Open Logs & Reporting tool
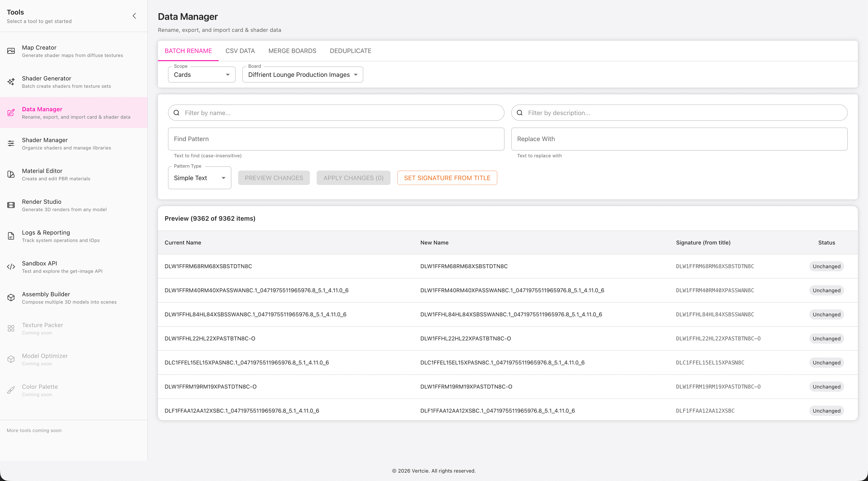The image size is (868, 481). 73,236
